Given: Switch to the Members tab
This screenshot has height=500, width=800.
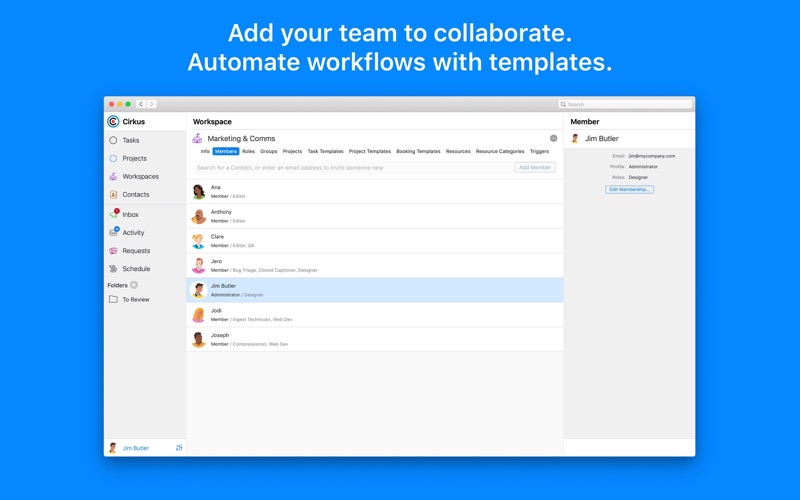Looking at the screenshot, I should [x=226, y=152].
